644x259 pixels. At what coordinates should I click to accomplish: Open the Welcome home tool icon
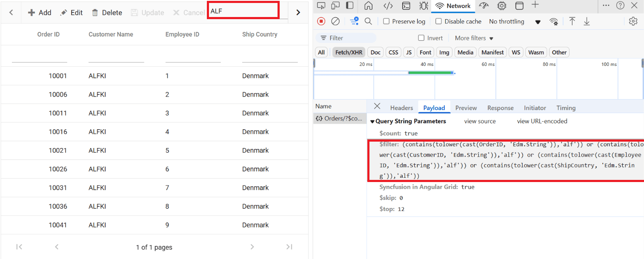coord(369,6)
